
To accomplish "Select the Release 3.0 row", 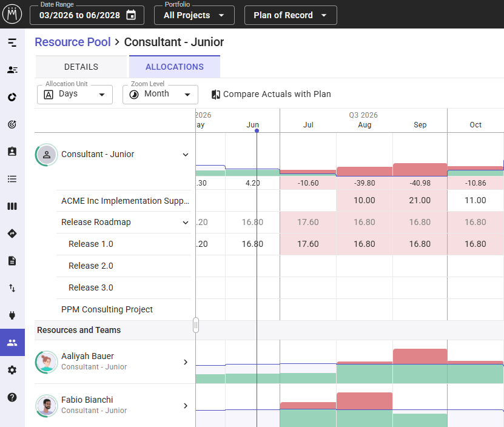I will point(124,287).
